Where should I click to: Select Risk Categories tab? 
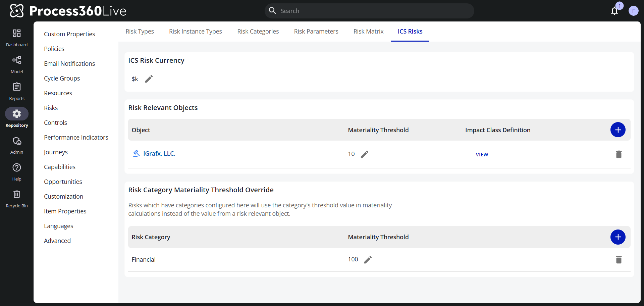pos(258,31)
